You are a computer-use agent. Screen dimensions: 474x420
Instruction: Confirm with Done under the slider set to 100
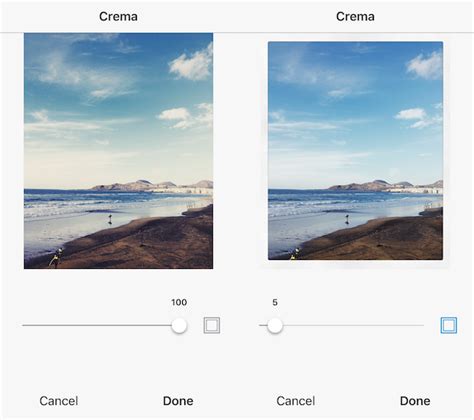point(178,401)
